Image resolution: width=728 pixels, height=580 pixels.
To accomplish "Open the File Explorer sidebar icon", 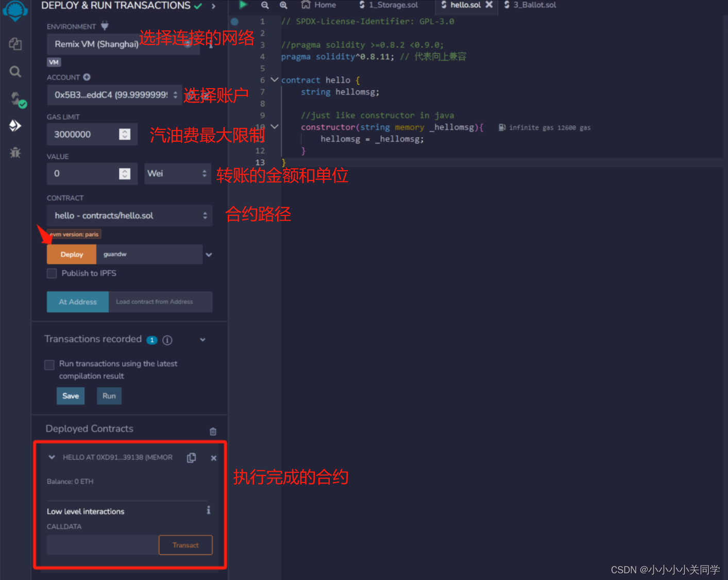I will 15,44.
